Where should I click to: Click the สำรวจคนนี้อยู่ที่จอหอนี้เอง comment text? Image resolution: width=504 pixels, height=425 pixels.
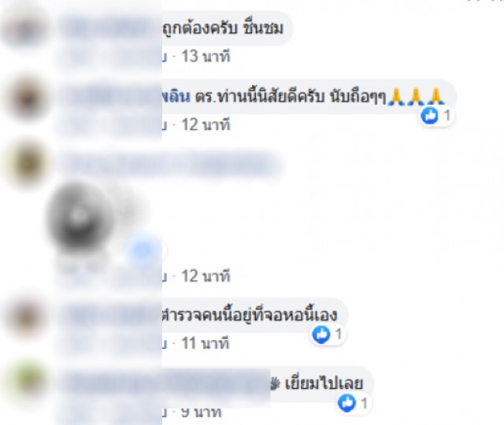pos(250,316)
